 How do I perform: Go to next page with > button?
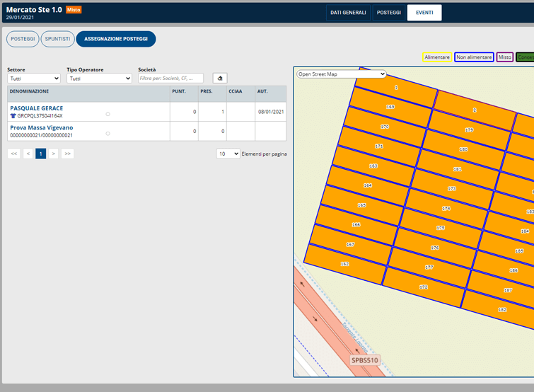pos(54,154)
